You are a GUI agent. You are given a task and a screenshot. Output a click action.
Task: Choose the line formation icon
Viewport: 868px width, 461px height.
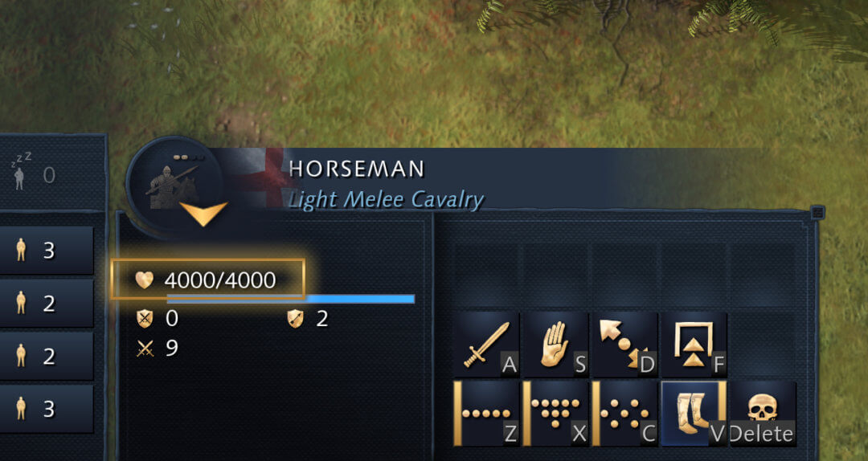[486, 414]
